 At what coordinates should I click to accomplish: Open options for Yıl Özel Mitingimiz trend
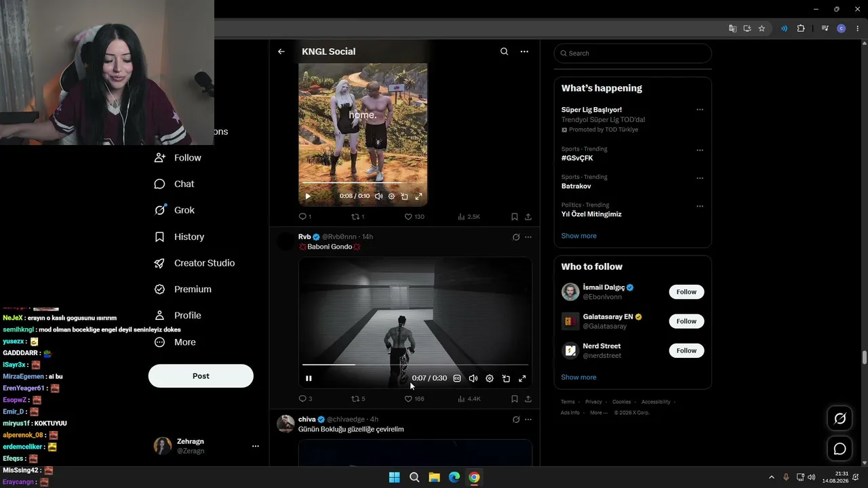click(700, 206)
